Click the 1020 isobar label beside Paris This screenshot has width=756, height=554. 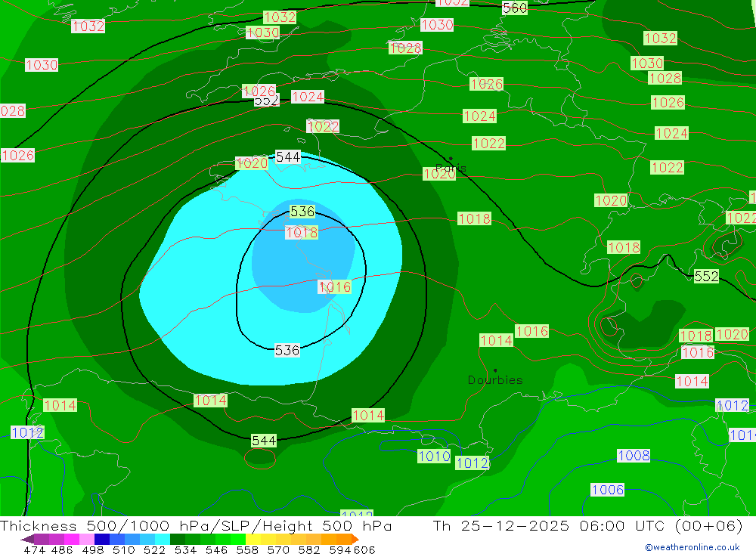(439, 174)
